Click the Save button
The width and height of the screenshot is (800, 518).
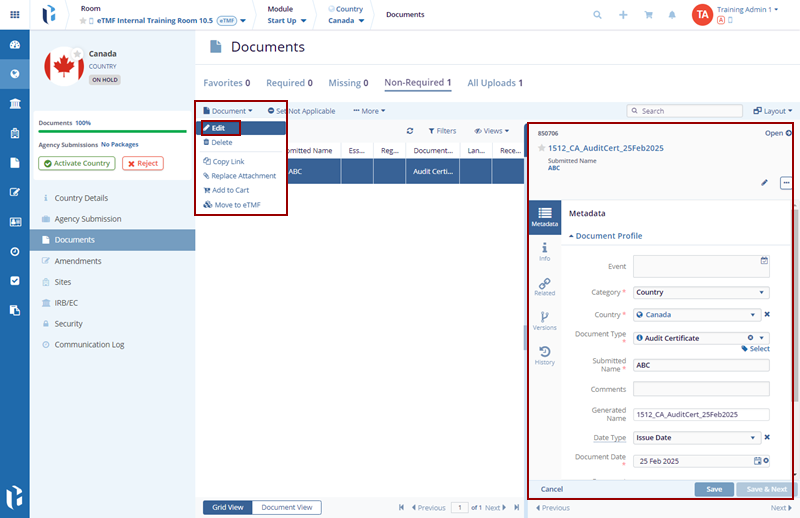[713, 489]
